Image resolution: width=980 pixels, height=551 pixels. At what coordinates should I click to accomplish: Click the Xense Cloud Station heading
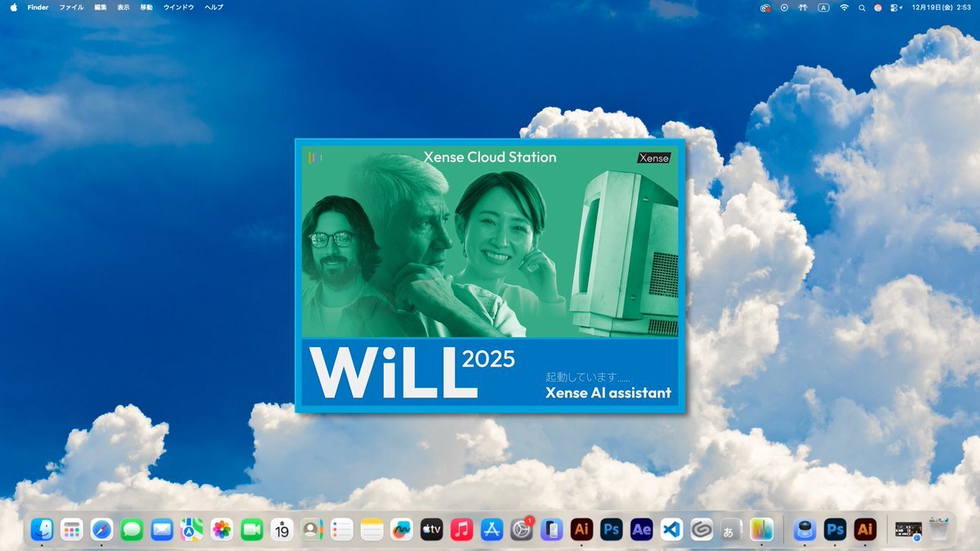[490, 157]
